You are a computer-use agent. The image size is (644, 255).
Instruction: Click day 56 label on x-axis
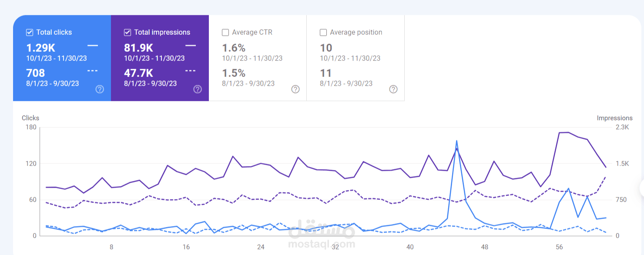point(560,247)
